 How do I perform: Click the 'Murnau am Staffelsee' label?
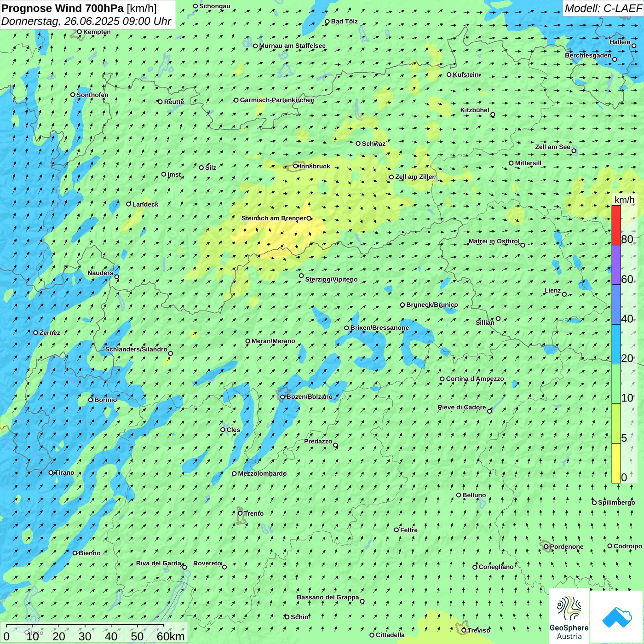[x=292, y=46]
